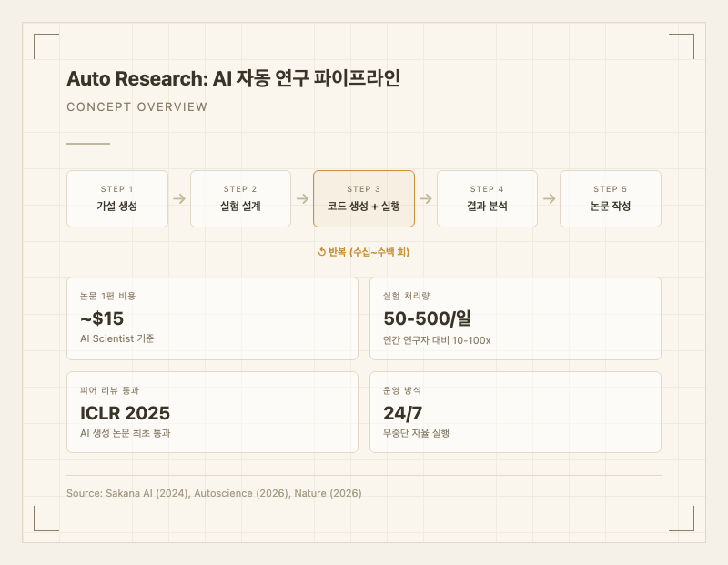Screen dimensions: 728x565
Task: Click the 50-500/일 실험 처리량 card
Action: [515, 318]
